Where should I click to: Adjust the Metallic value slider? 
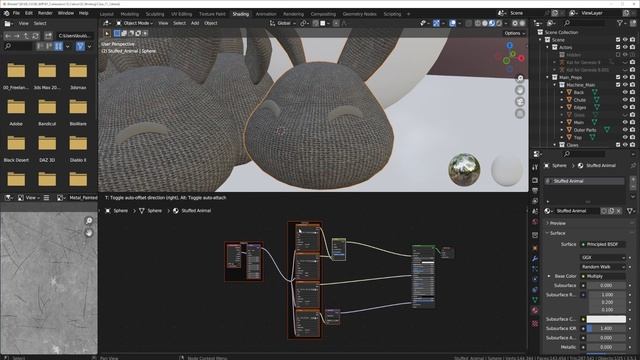[606, 347]
